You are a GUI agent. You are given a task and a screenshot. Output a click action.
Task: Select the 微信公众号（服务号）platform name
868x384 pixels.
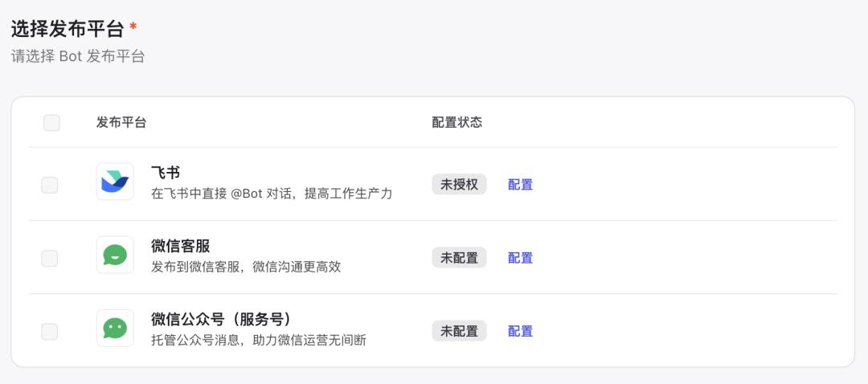220,319
